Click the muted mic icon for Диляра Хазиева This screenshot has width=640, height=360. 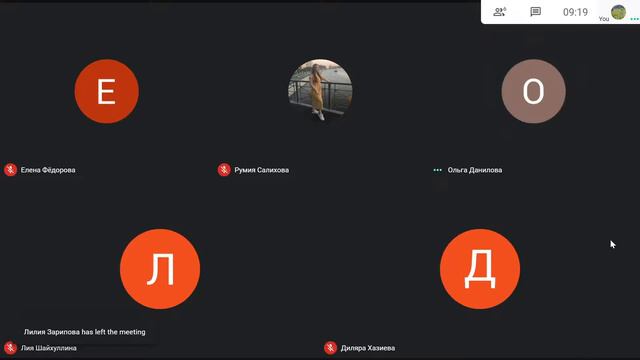pyautogui.click(x=331, y=348)
